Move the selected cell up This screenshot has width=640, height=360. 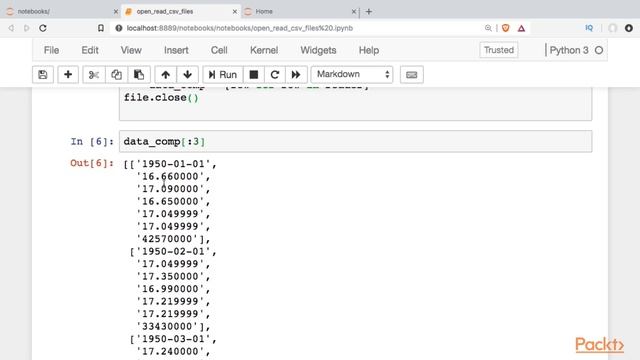(165, 75)
